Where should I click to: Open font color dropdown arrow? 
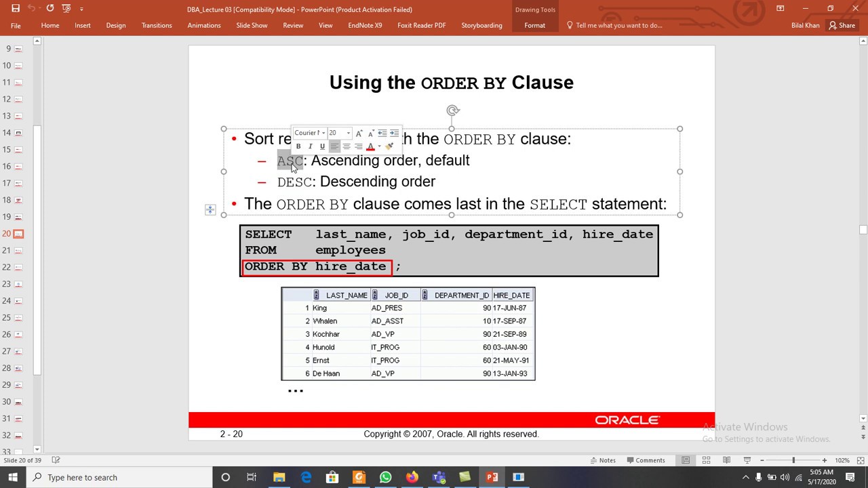tap(378, 146)
